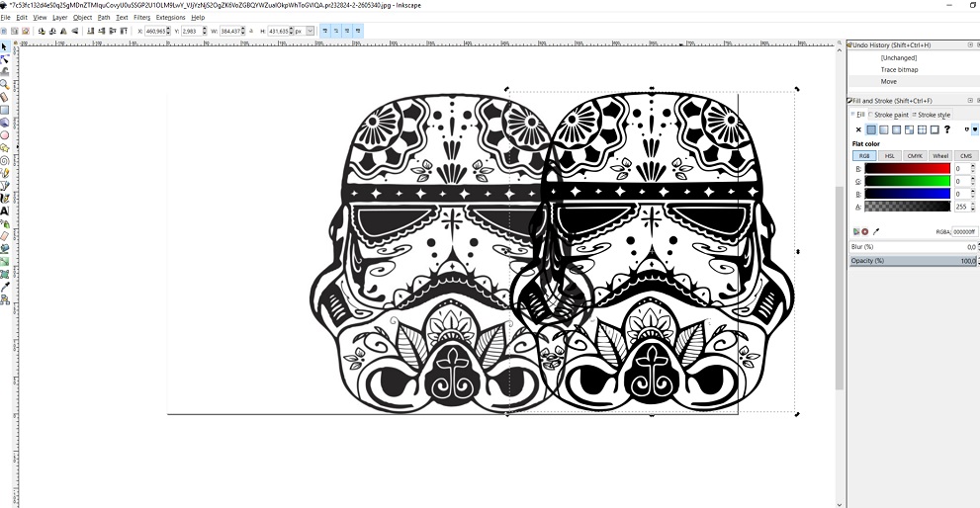Open the File menu
Viewport: 980px width, 508px height.
point(6,18)
